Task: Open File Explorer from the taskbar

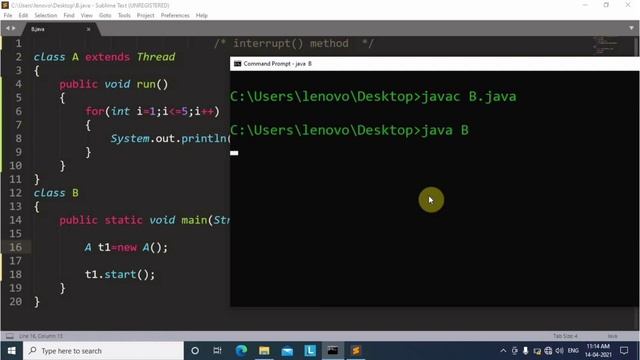Action: pyautogui.click(x=264, y=351)
